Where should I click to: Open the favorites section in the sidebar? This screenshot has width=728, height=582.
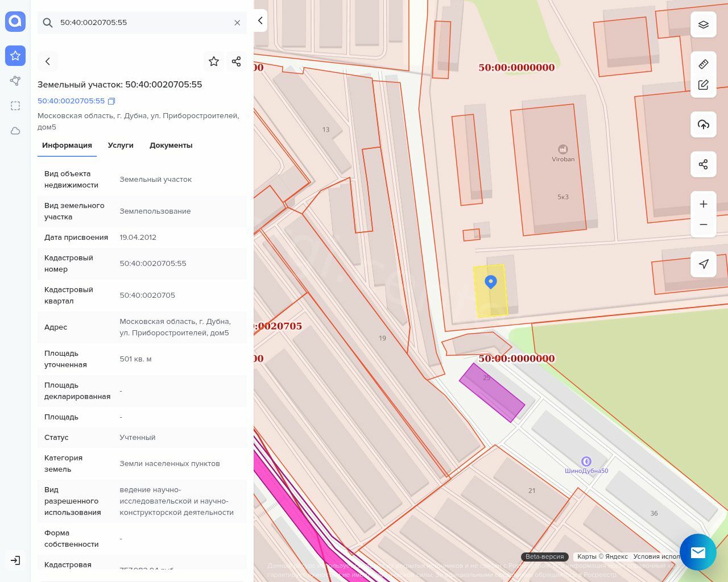(x=15, y=56)
